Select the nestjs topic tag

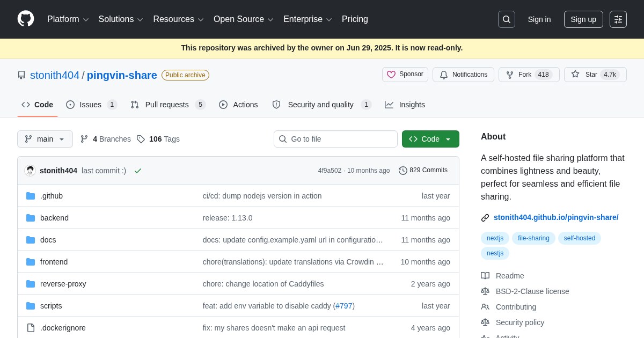click(495, 253)
